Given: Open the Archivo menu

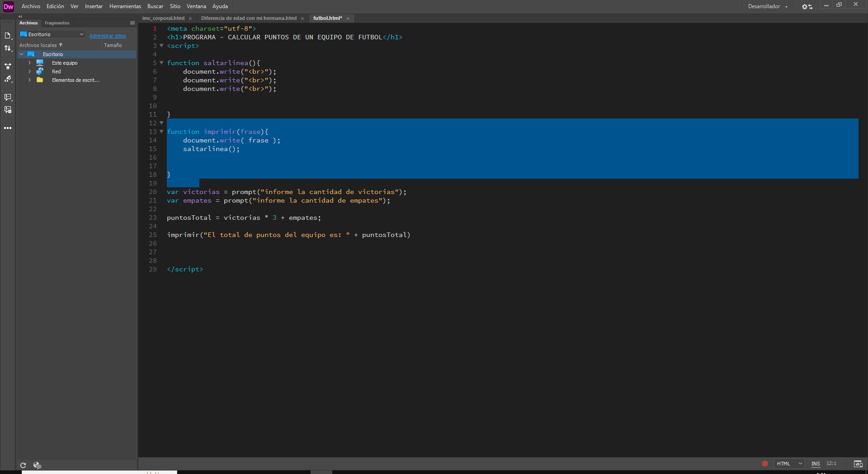Looking at the screenshot, I should (31, 6).
